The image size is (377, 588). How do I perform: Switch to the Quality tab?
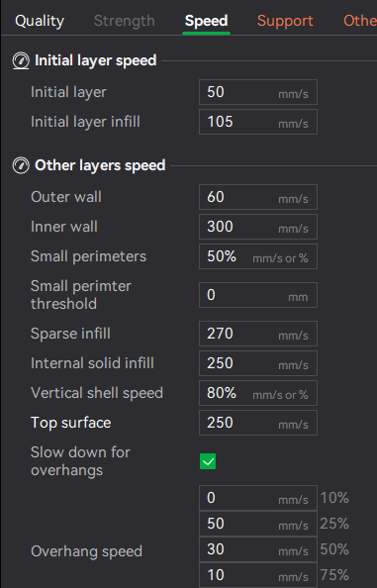[40, 21]
